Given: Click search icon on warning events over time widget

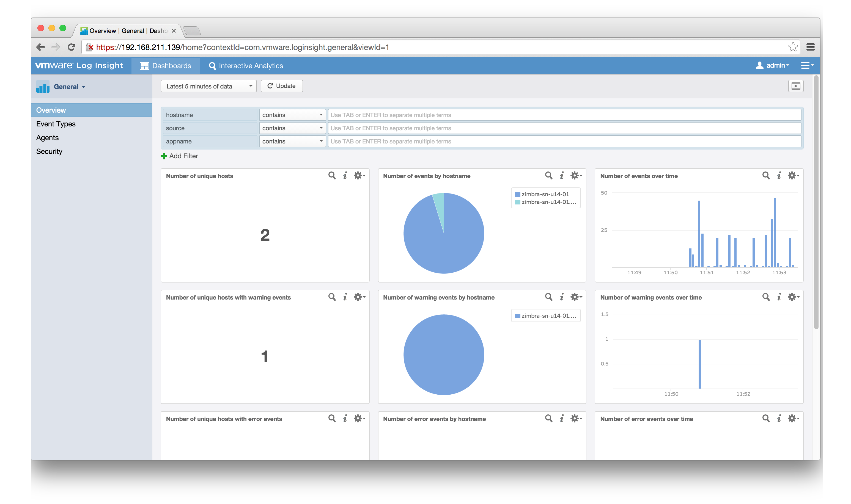Looking at the screenshot, I should (766, 297).
